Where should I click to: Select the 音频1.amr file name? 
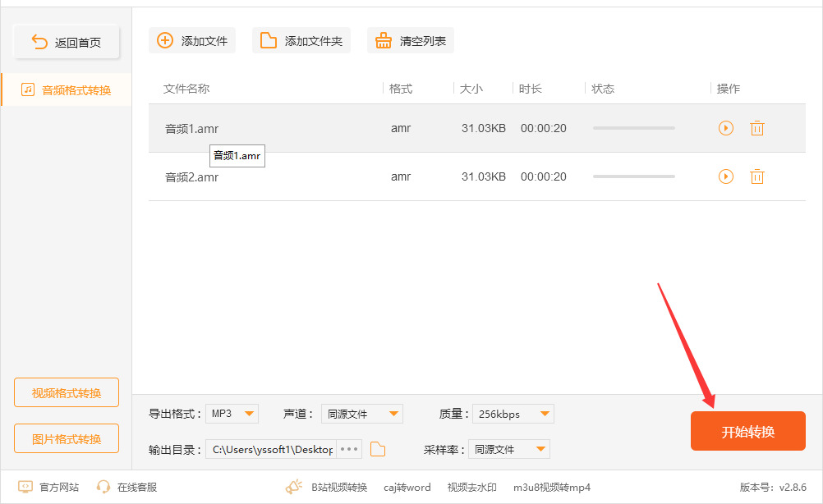pyautogui.click(x=191, y=129)
